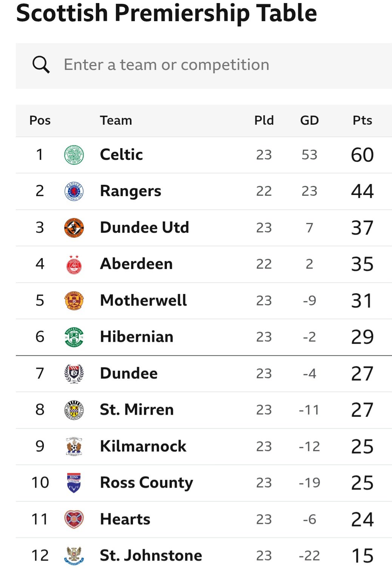Click the Hearts club crest
The image size is (392, 576).
click(x=74, y=519)
